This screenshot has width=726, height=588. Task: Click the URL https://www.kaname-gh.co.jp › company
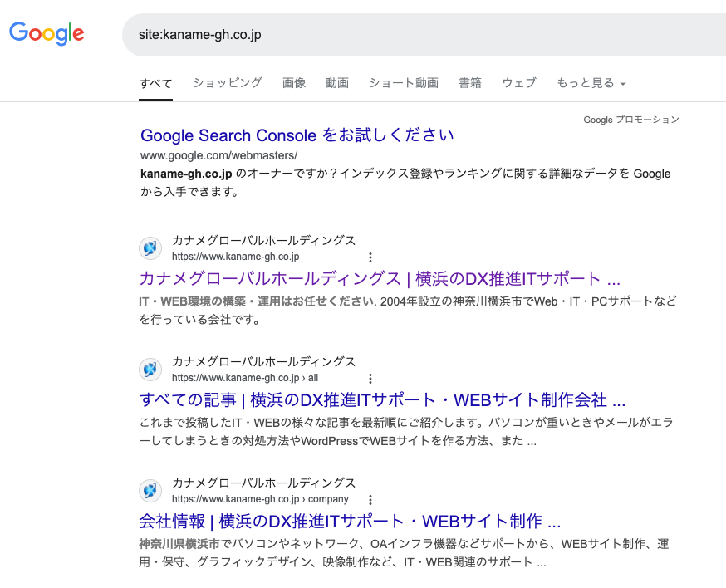[260, 499]
